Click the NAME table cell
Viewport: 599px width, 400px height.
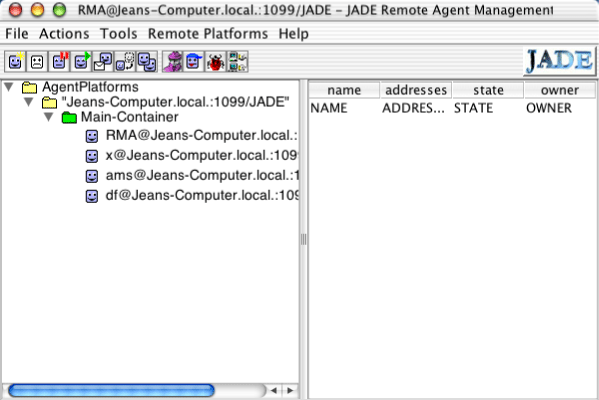pos(344,108)
